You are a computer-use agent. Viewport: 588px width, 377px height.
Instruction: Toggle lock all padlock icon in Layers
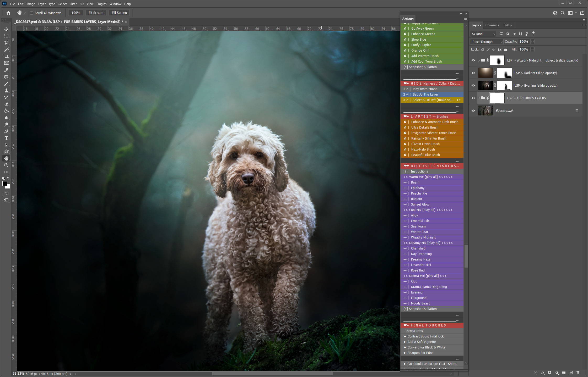(505, 49)
